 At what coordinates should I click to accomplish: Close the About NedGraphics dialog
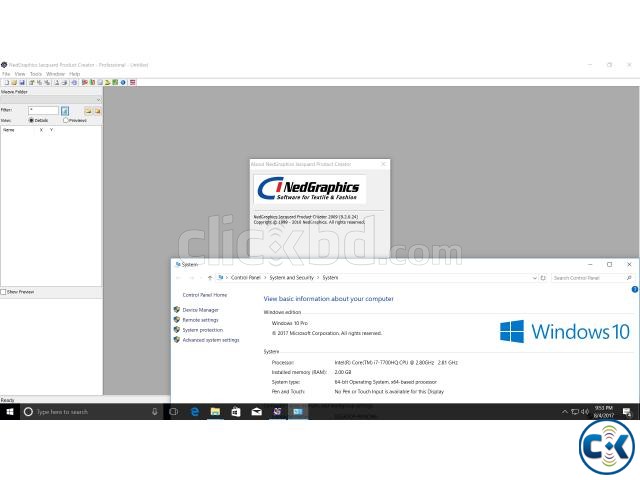383,164
